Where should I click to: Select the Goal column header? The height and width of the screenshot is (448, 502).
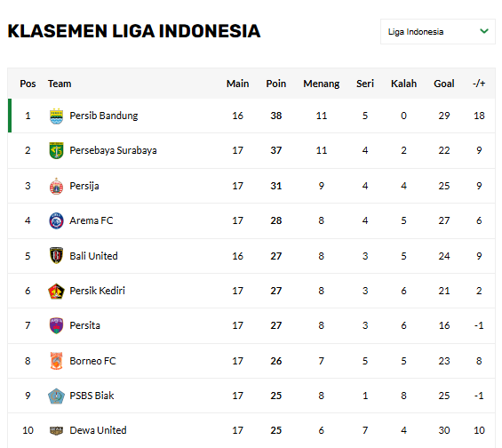[x=443, y=84]
